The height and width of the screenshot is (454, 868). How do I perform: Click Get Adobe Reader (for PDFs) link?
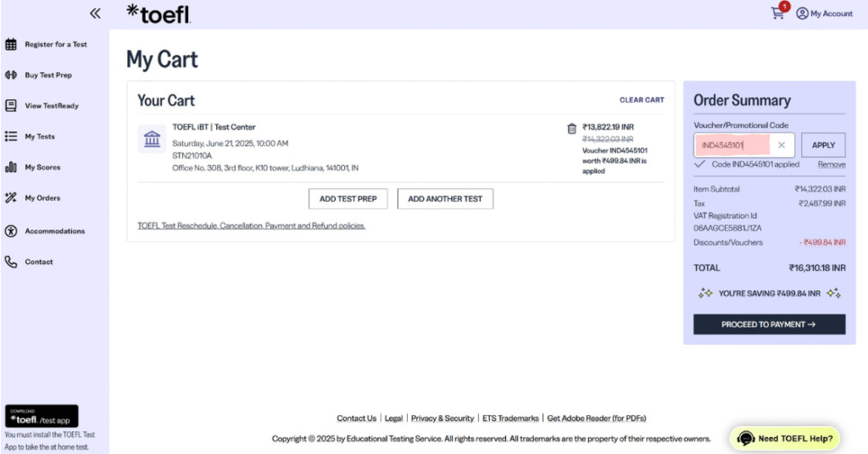point(597,418)
